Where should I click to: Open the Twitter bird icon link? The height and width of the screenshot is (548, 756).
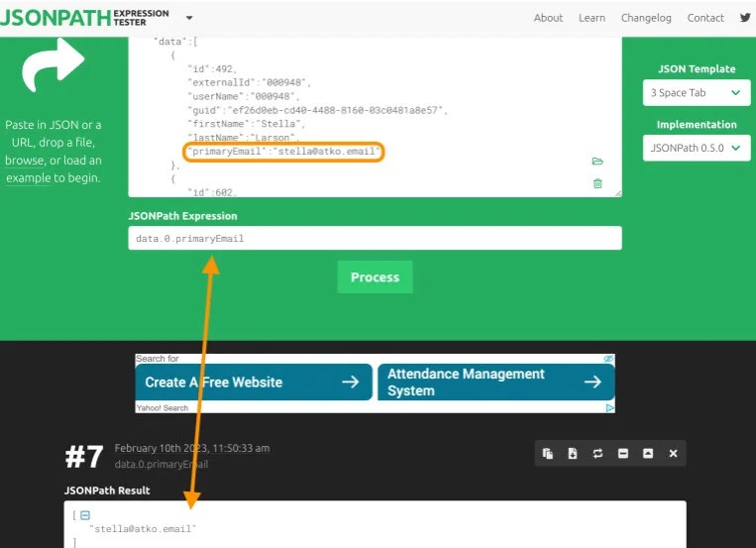coord(745,18)
